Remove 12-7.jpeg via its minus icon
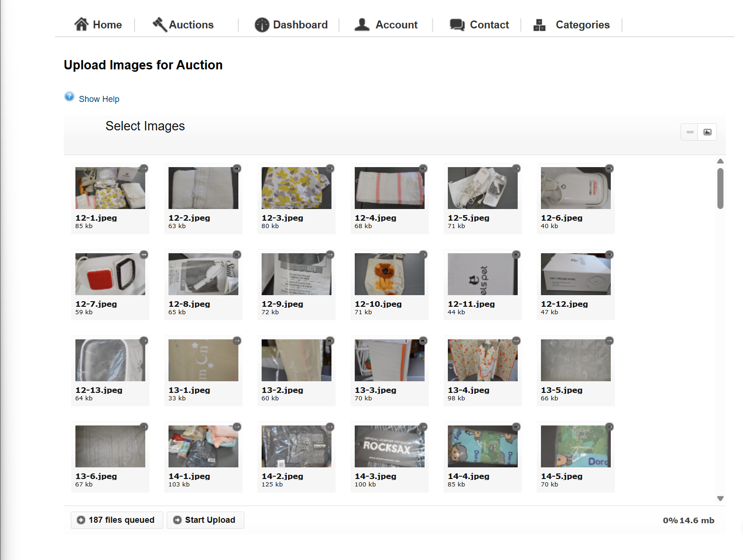Image resolution: width=743 pixels, height=560 pixels. click(144, 255)
